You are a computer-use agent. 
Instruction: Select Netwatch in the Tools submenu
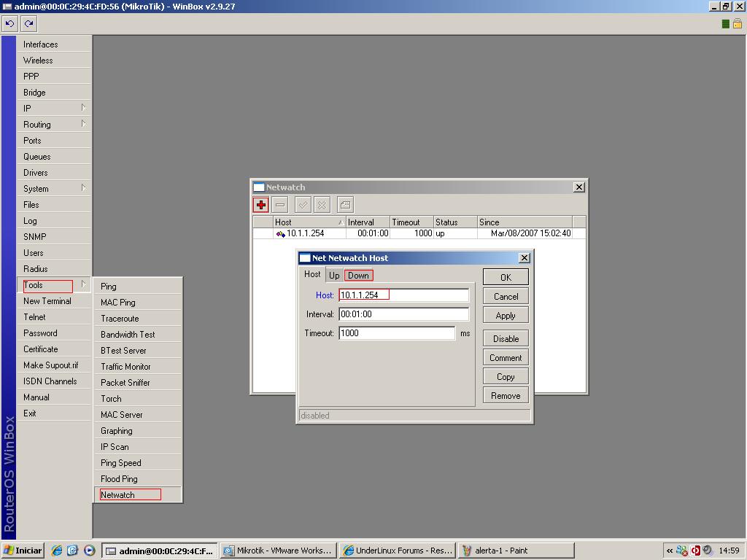click(138, 495)
